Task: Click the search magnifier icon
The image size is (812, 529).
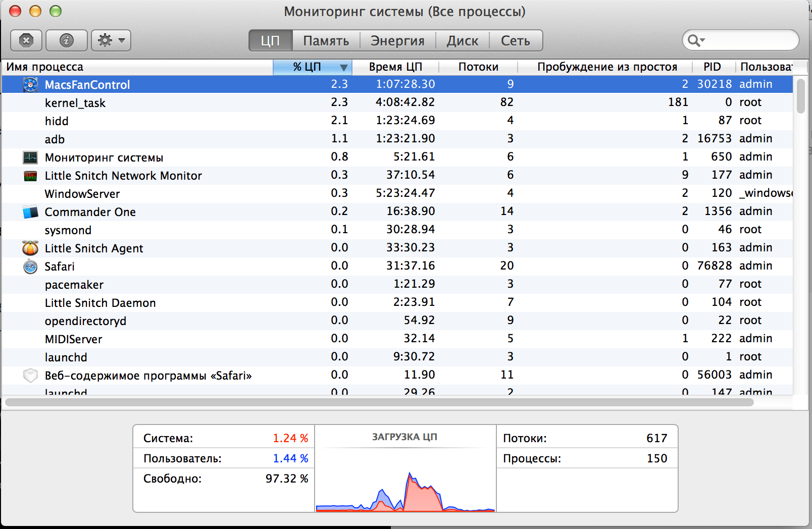Action: [x=695, y=40]
